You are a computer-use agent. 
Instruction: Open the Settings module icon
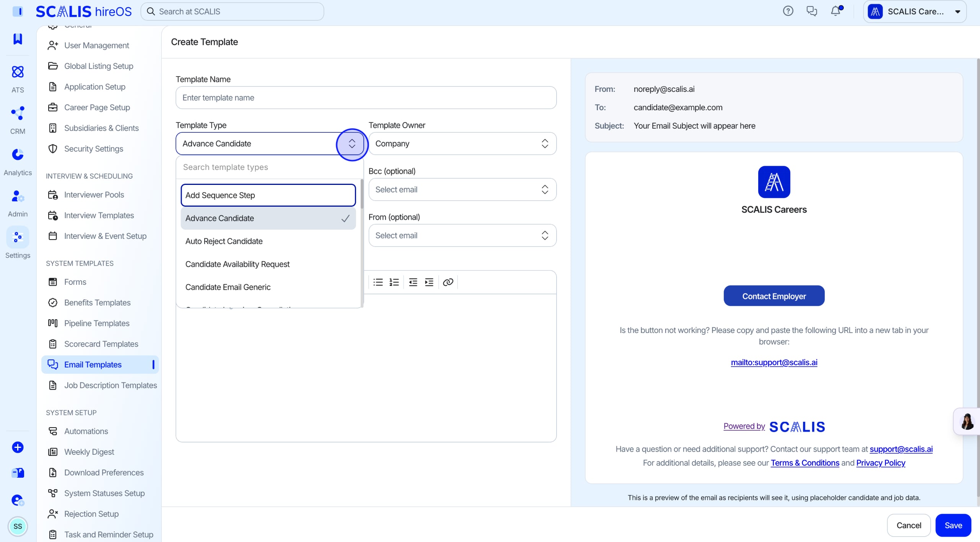[18, 237]
